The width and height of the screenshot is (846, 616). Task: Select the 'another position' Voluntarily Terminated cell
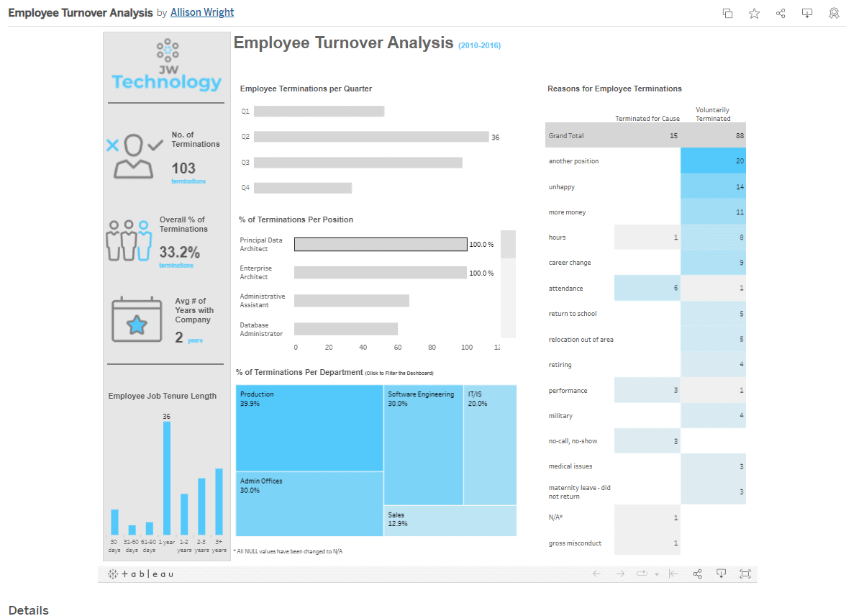coord(713,160)
